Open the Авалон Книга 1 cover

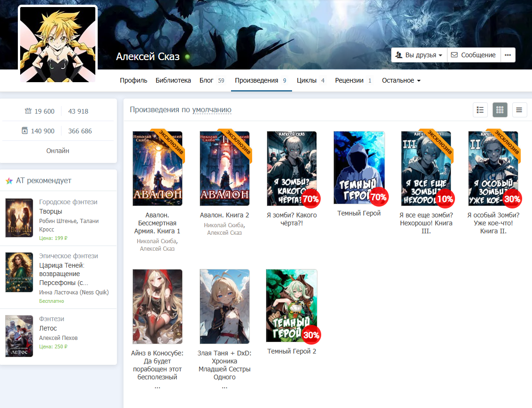pos(157,169)
